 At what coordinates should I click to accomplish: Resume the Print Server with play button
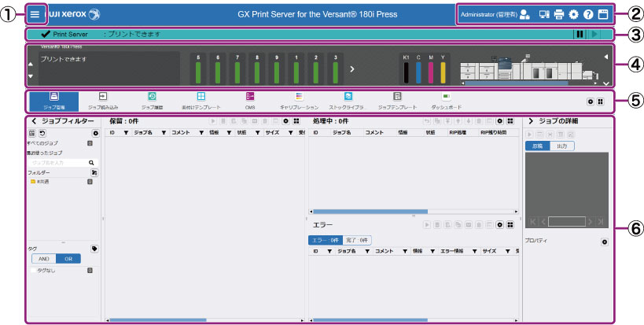594,34
